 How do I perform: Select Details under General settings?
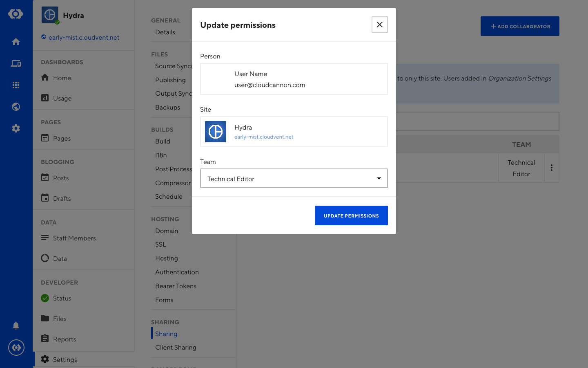[165, 32]
